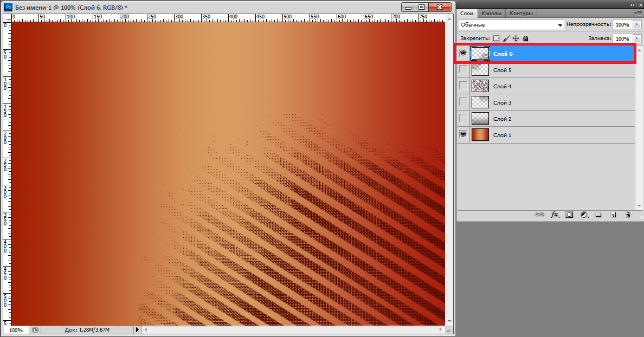Open the Заливка slider arrow
The height and width of the screenshot is (337, 644).
click(x=636, y=38)
